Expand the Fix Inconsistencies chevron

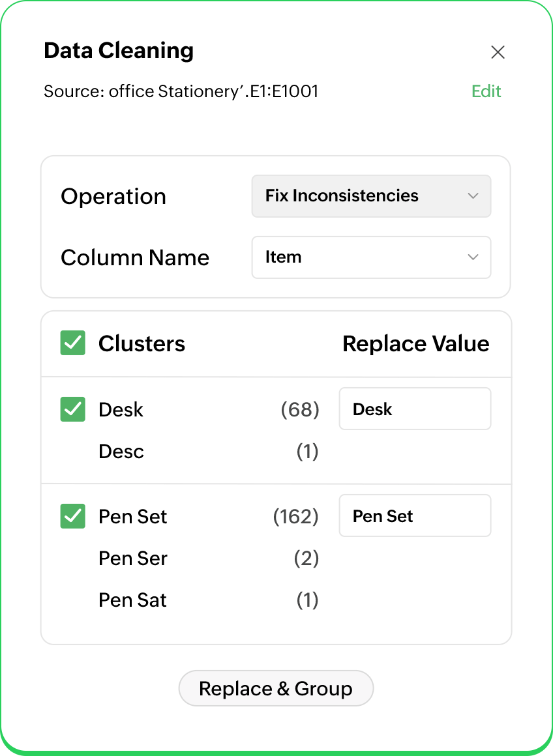[473, 196]
